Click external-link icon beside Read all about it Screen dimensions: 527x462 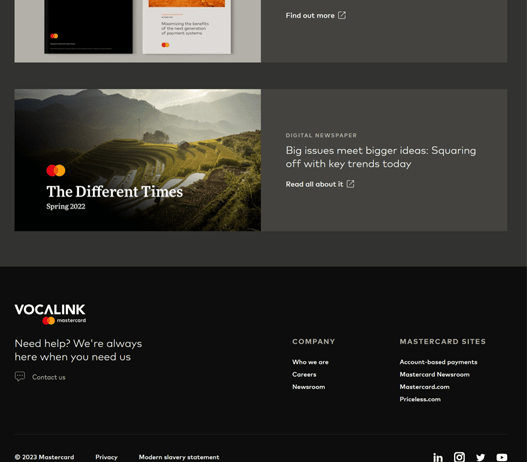click(350, 184)
